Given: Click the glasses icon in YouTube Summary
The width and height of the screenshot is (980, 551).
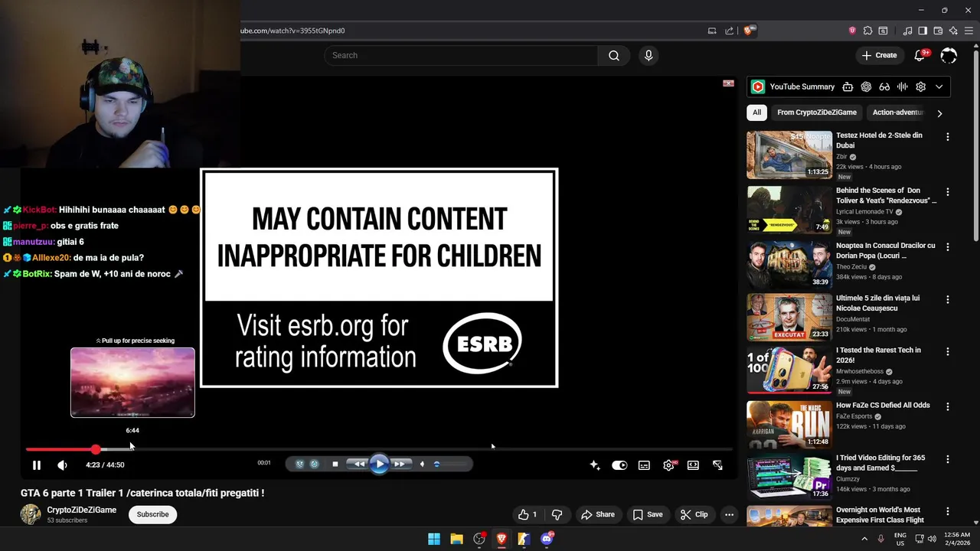Looking at the screenshot, I should (884, 86).
